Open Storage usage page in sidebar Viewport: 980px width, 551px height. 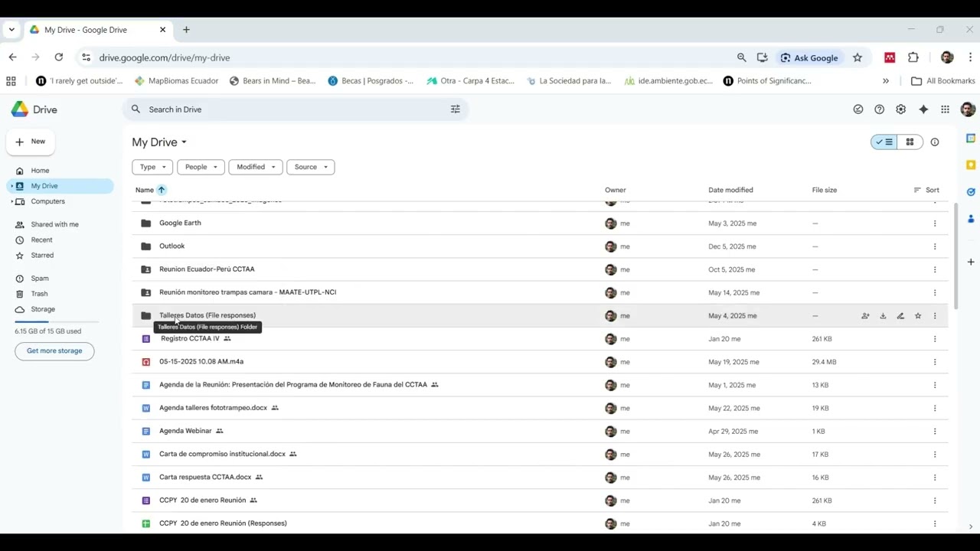point(60,309)
